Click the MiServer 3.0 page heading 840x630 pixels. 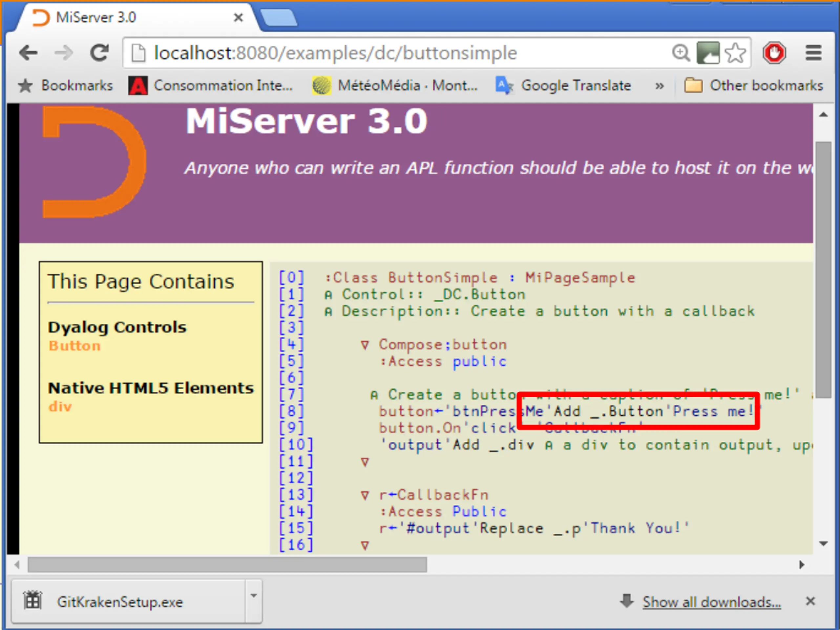(x=306, y=121)
